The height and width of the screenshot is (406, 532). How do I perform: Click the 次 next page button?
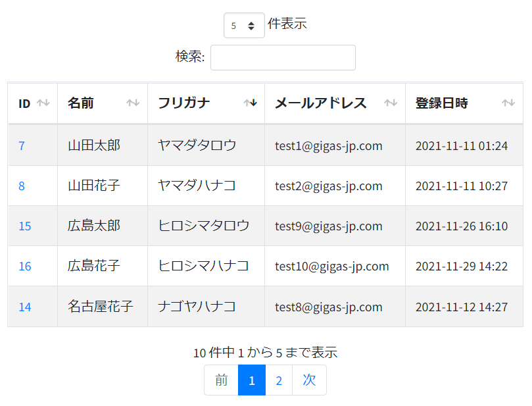(x=309, y=380)
